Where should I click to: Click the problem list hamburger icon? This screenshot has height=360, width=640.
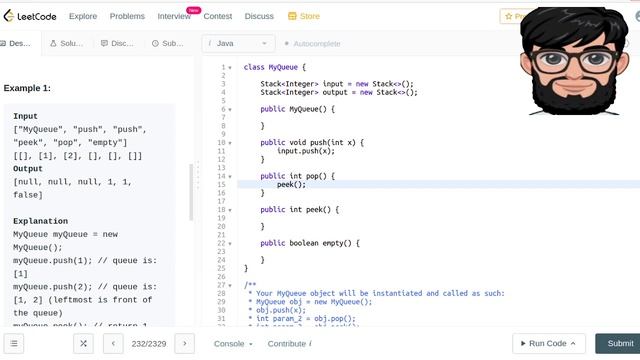point(14,344)
